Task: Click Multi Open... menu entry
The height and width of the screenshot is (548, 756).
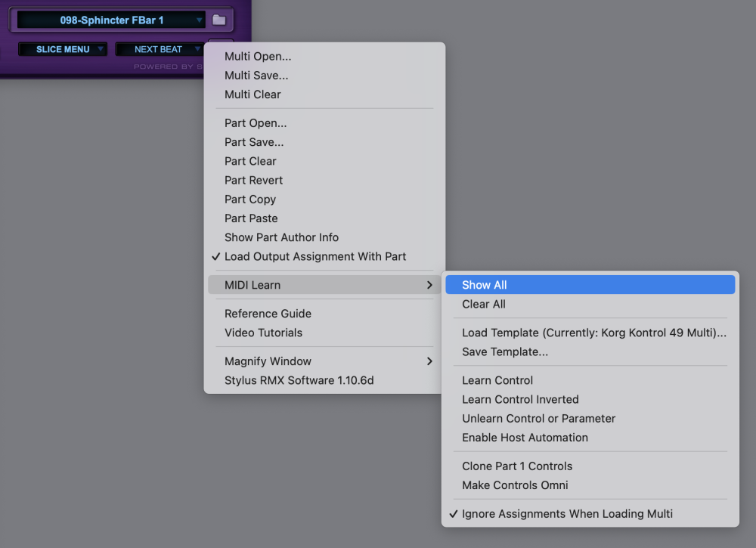Action: 258,56
